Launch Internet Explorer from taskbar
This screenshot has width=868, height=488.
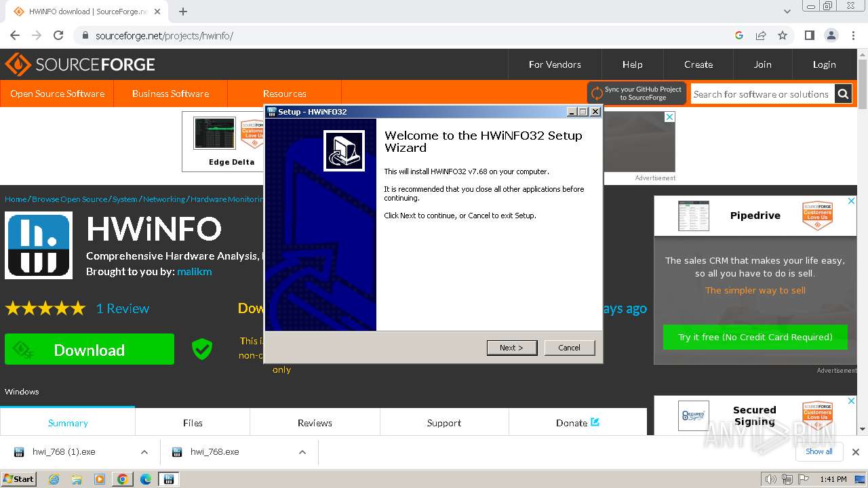pos(54,479)
